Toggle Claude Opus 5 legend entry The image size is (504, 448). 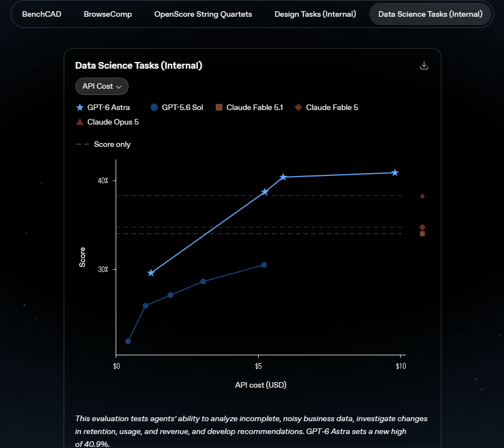point(107,122)
